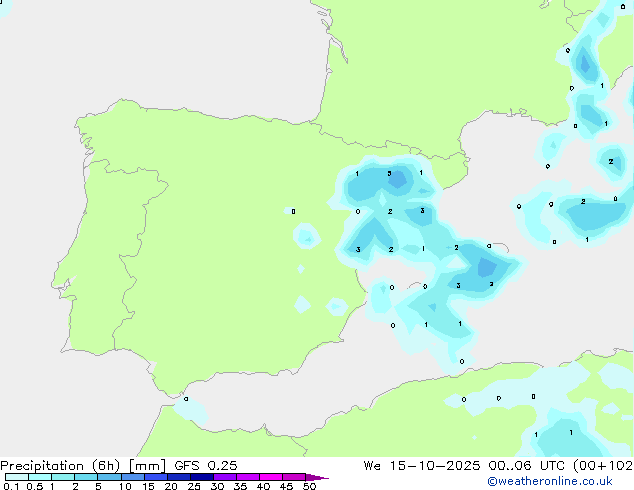Click the '35' legend scale label
This screenshot has height=490, width=634.
click(240, 486)
